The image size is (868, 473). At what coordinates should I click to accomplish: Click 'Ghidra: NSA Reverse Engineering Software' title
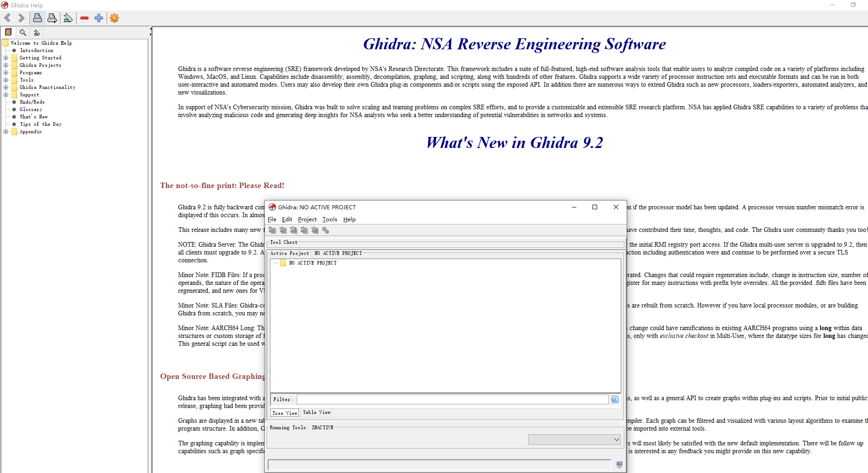(x=515, y=44)
